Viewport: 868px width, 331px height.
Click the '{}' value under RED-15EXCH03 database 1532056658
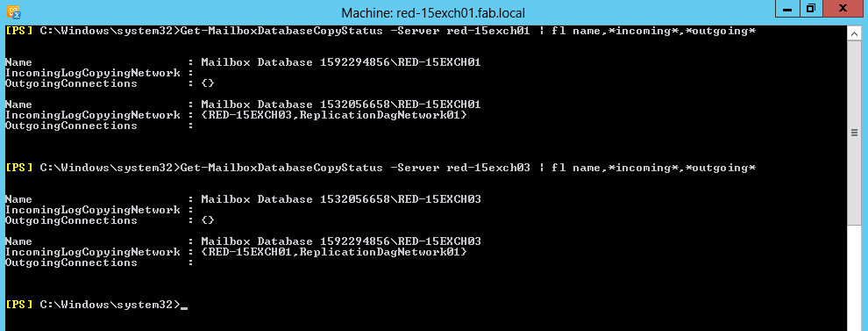click(208, 220)
